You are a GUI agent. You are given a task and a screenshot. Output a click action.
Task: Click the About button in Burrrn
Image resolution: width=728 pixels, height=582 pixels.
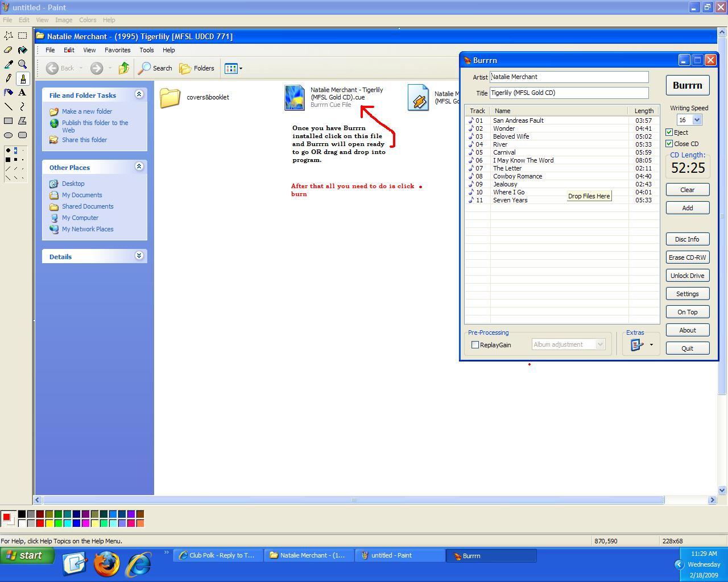pos(688,330)
